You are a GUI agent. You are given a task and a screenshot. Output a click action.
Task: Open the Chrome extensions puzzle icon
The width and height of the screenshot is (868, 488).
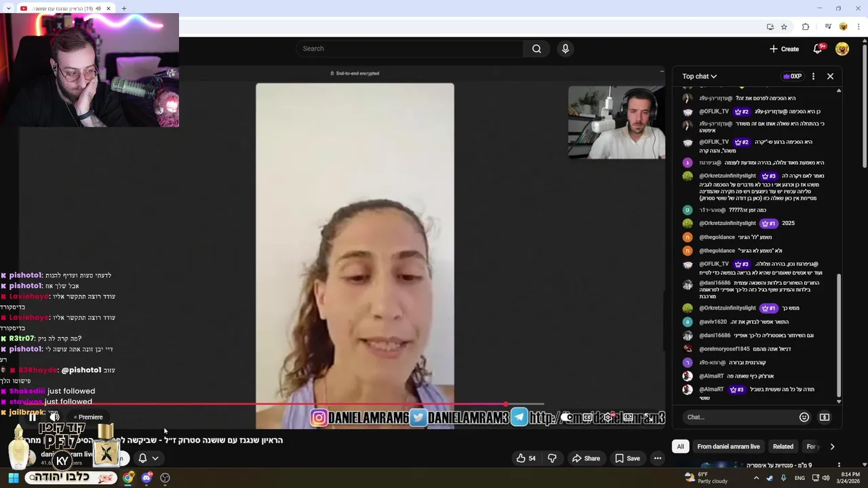pos(806,26)
